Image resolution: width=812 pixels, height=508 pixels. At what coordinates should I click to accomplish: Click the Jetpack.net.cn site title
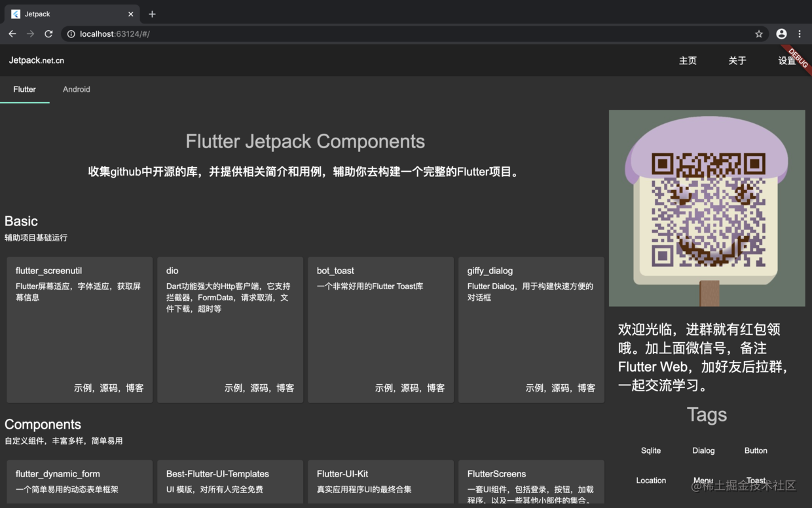[x=37, y=60]
